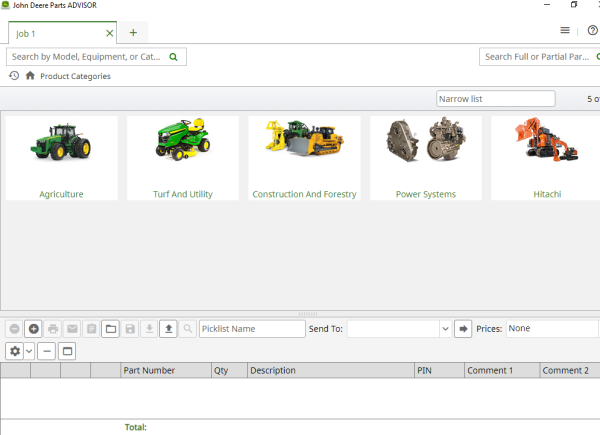Maximize the picklist panel
Image resolution: width=600 pixels, height=435 pixels.
pyautogui.click(x=66, y=351)
